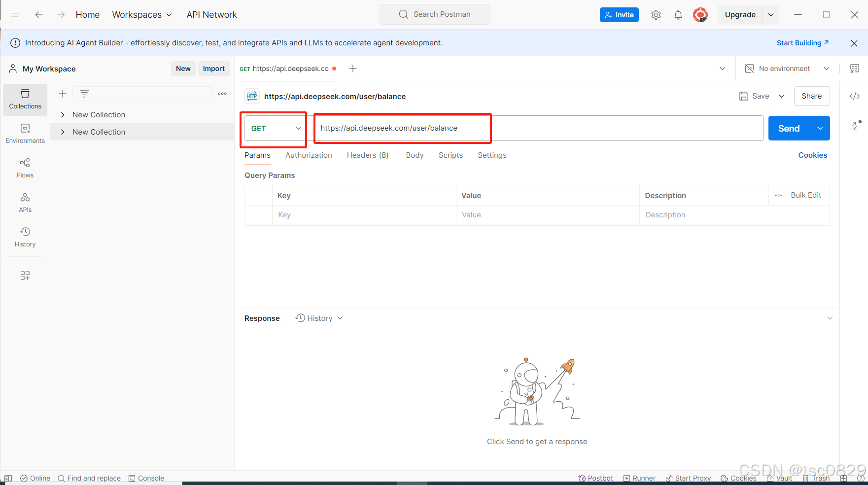Open a new request tab with plus icon

coord(353,69)
